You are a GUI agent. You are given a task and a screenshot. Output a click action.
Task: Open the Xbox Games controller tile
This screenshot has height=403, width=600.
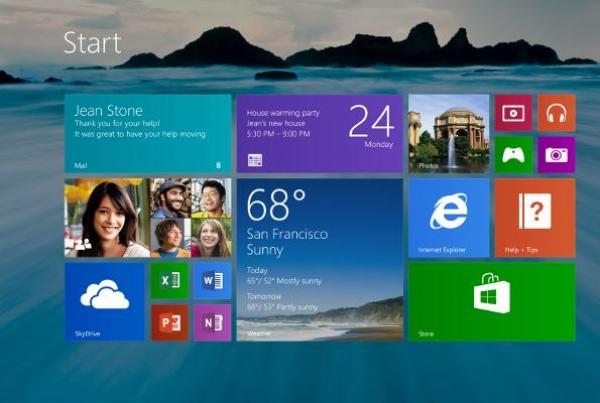513,155
